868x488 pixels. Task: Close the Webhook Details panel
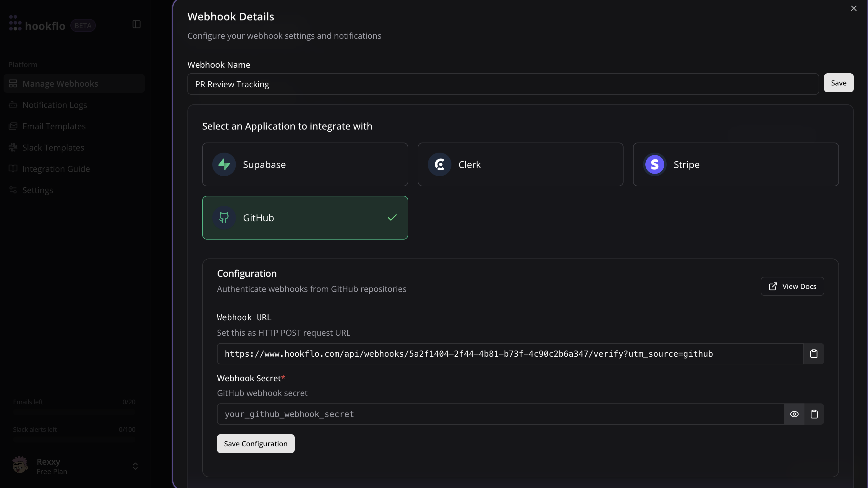(x=853, y=8)
